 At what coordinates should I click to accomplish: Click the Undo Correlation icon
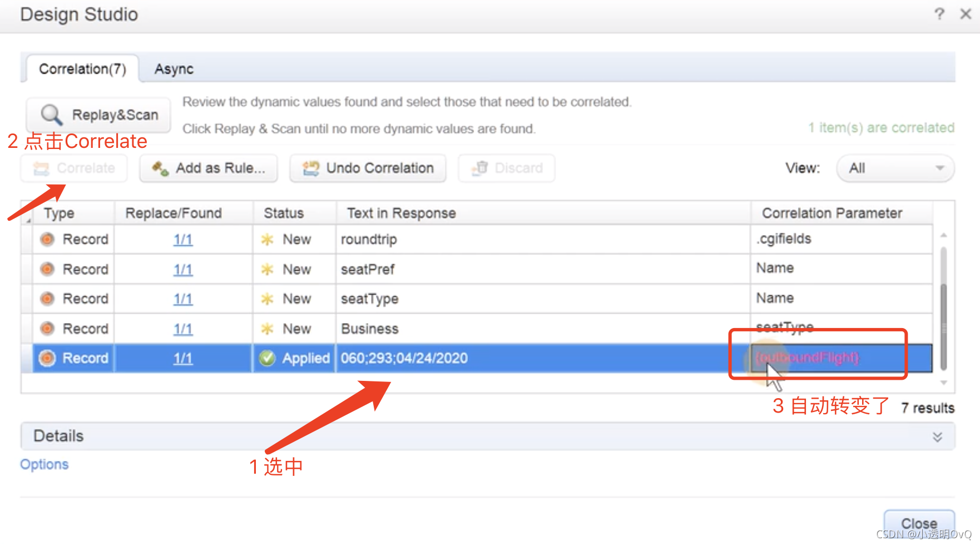coord(311,168)
